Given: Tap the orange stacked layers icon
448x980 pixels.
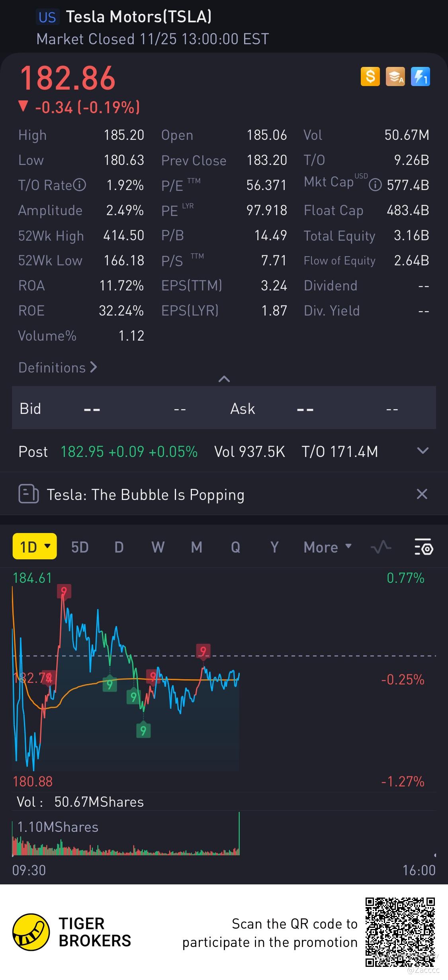Looking at the screenshot, I should click(395, 76).
